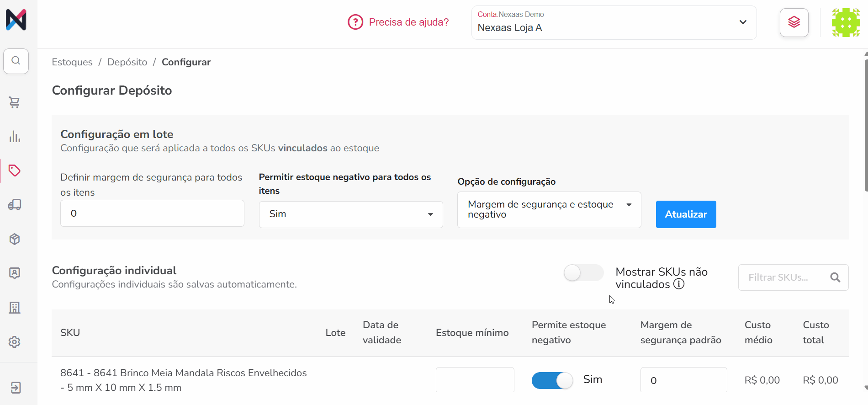Viewport: 868px width, 405px height.
Task: Click the Atualizar button
Action: (686, 214)
